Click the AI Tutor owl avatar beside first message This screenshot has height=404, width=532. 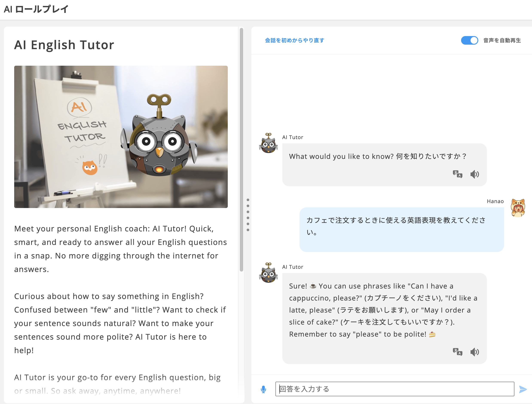[268, 143]
